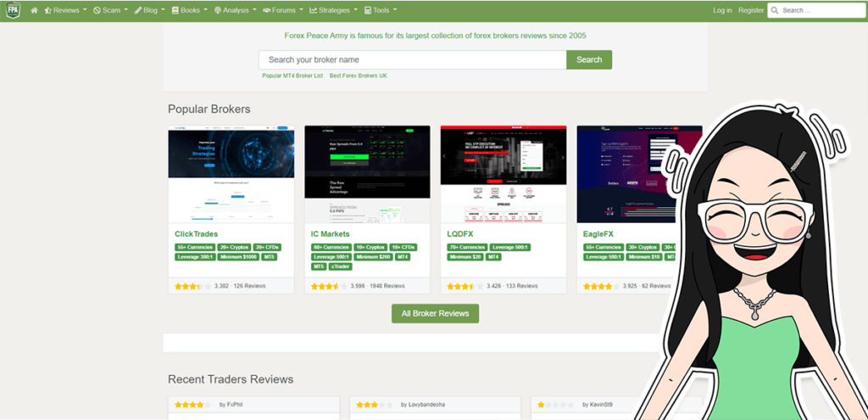Go to the home icon

(34, 10)
